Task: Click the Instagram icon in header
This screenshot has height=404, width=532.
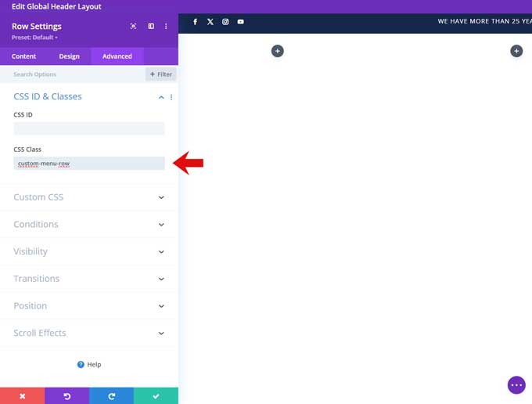Action: click(225, 22)
